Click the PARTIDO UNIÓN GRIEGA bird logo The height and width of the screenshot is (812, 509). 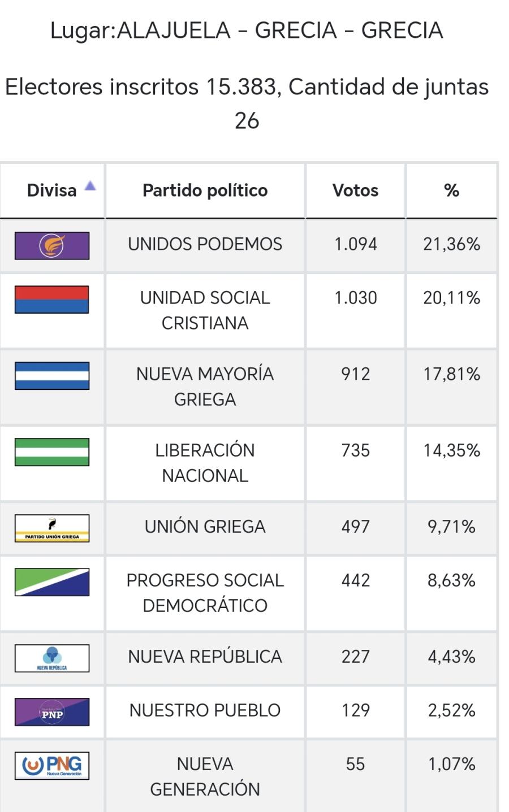point(52,527)
